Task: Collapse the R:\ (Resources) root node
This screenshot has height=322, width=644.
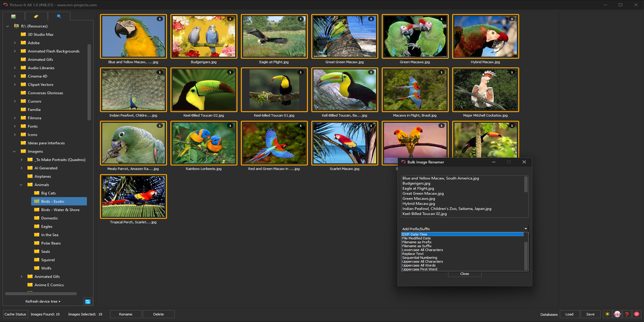Action: click(8, 26)
